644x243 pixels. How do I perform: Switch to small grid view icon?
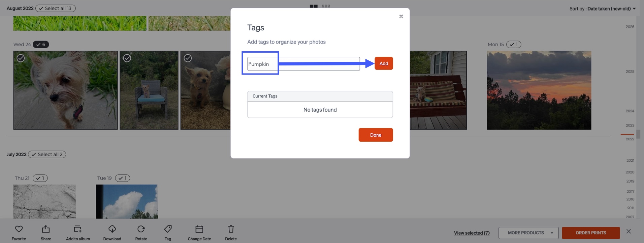pos(326,6)
